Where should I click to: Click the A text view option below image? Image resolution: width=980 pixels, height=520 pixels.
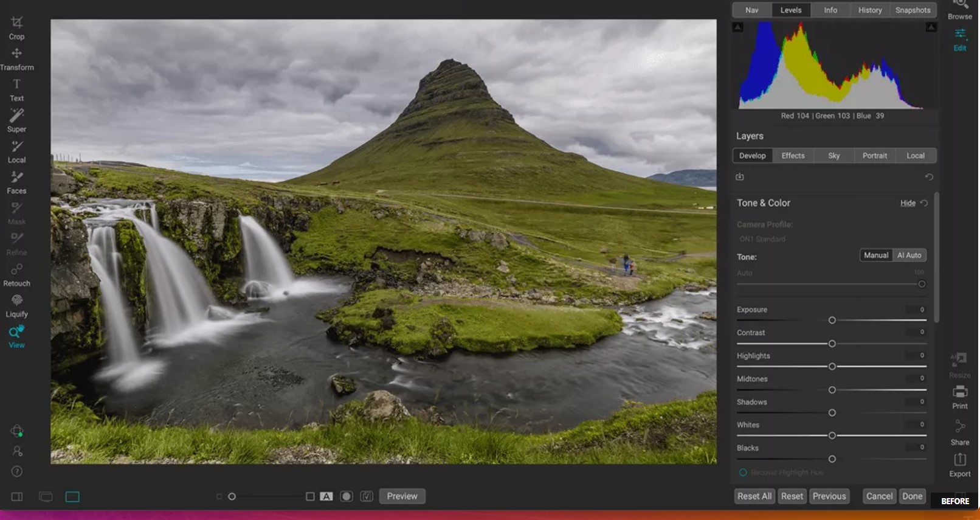[326, 496]
